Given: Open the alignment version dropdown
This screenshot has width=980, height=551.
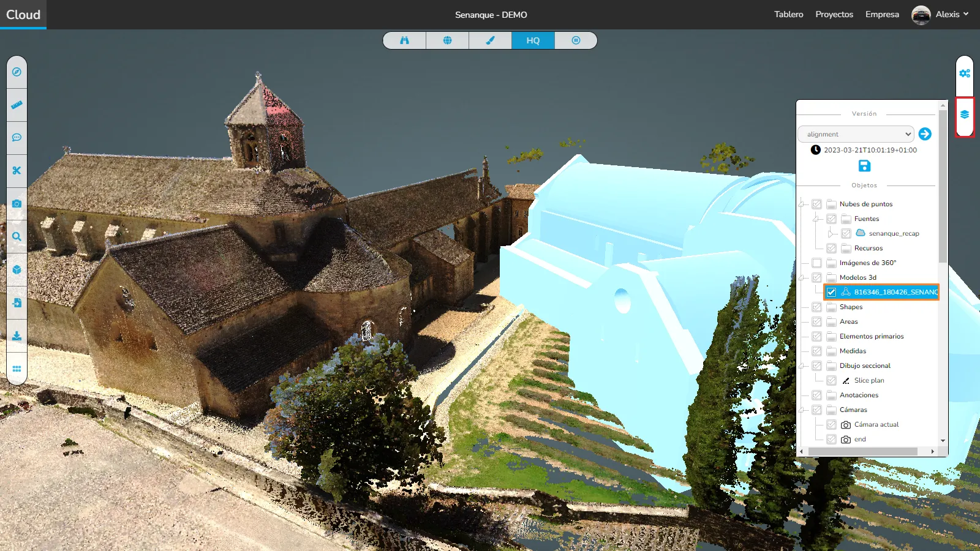Looking at the screenshot, I should point(856,134).
